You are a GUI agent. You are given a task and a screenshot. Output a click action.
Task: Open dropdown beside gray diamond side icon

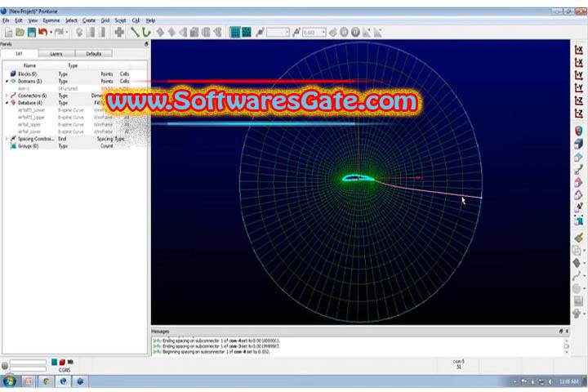[585, 264]
